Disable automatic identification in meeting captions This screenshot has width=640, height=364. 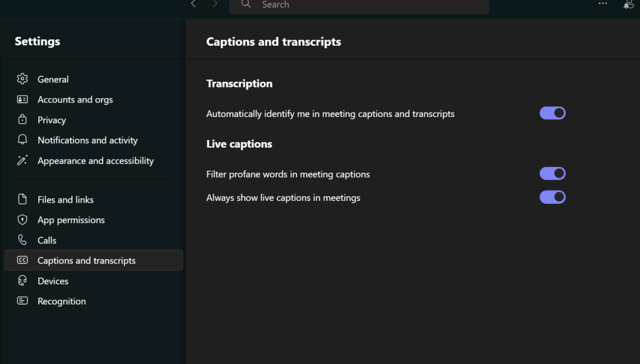[552, 113]
